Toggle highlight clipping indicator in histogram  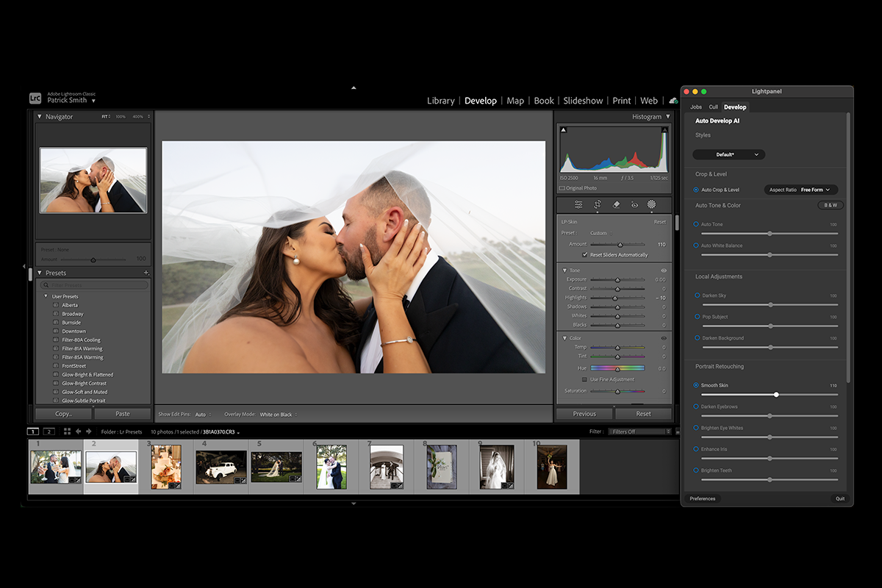(x=664, y=130)
